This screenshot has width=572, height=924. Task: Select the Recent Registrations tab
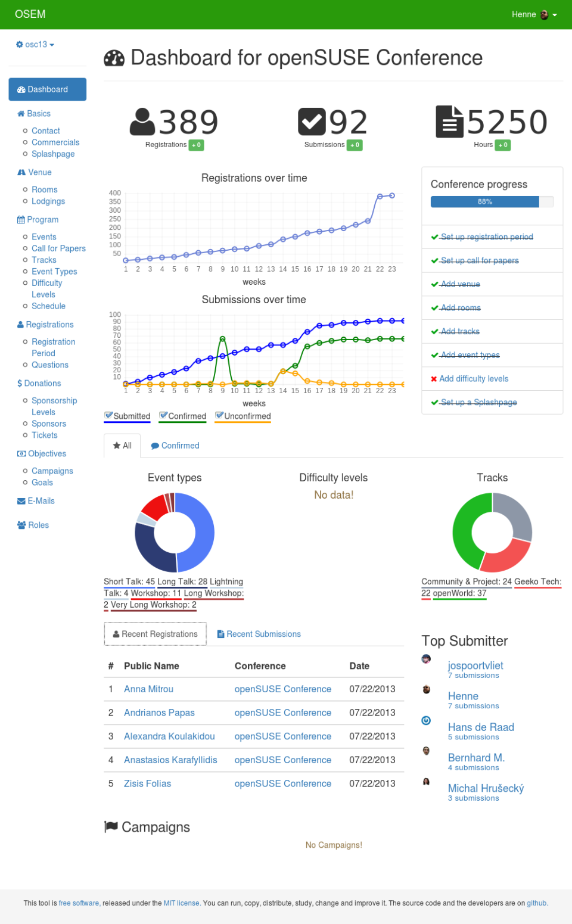[156, 634]
